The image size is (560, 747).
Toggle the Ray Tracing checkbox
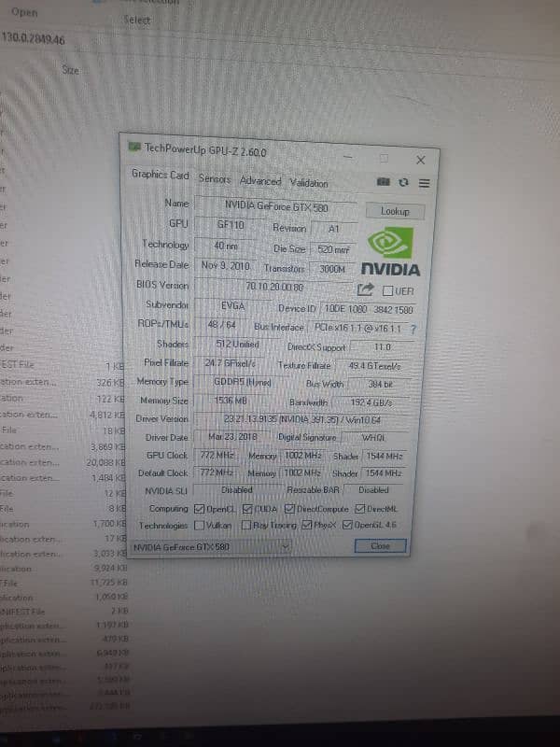[x=246, y=525]
